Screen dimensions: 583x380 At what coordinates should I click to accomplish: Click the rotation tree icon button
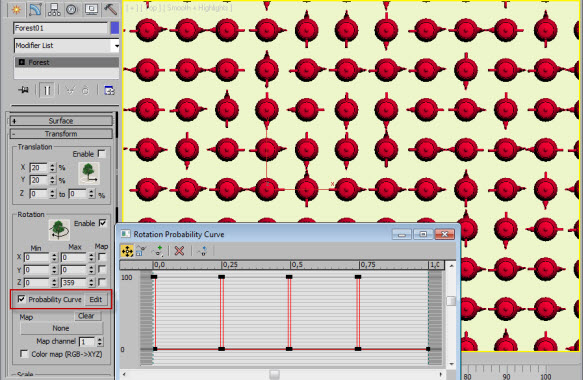pos(59,230)
